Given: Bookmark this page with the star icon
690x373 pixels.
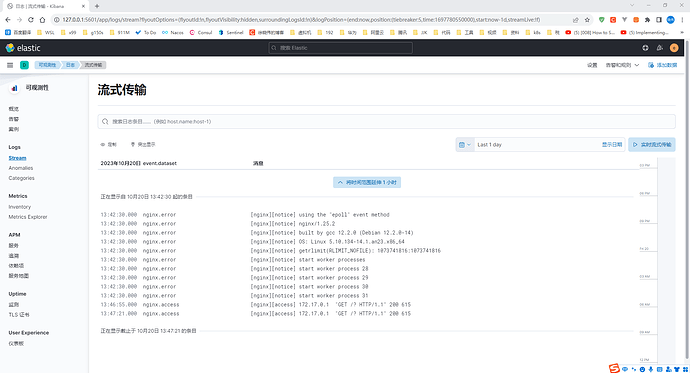Looking at the screenshot, I should click(587, 20).
